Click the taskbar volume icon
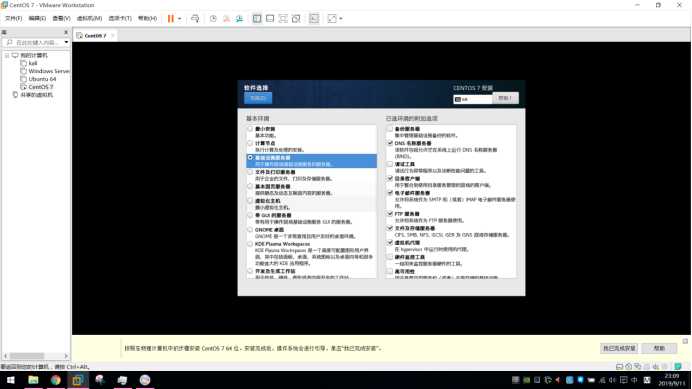Viewport: 692px width, 389px height. coord(612,380)
